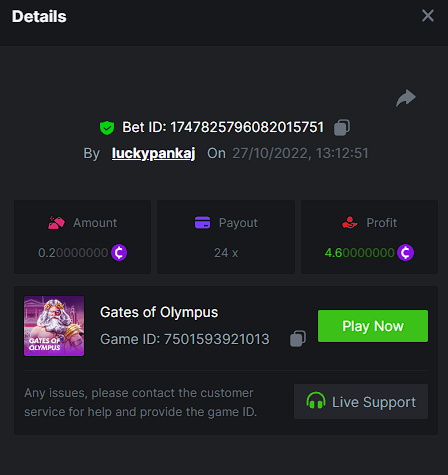Click the Gates of Olympus game title
This screenshot has width=448, height=475.
(159, 312)
